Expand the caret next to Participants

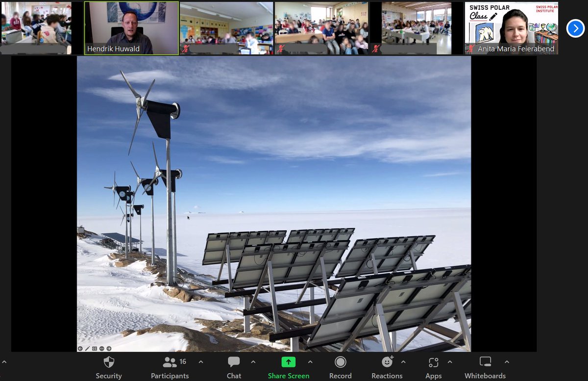coord(200,362)
